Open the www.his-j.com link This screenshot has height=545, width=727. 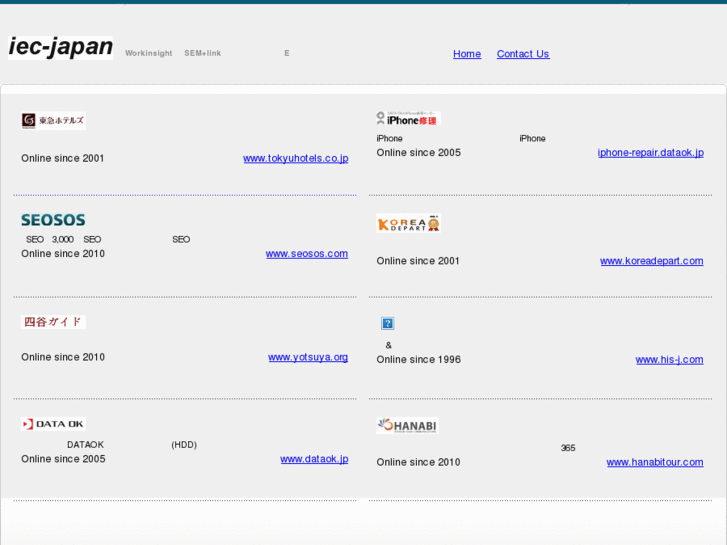coord(670,359)
